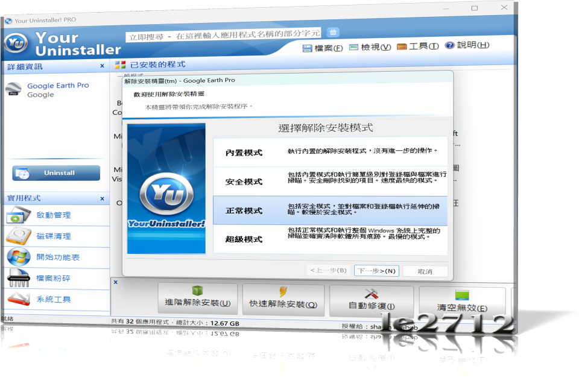Click the 取消 cancel button
The height and width of the screenshot is (392, 582).
(x=425, y=271)
